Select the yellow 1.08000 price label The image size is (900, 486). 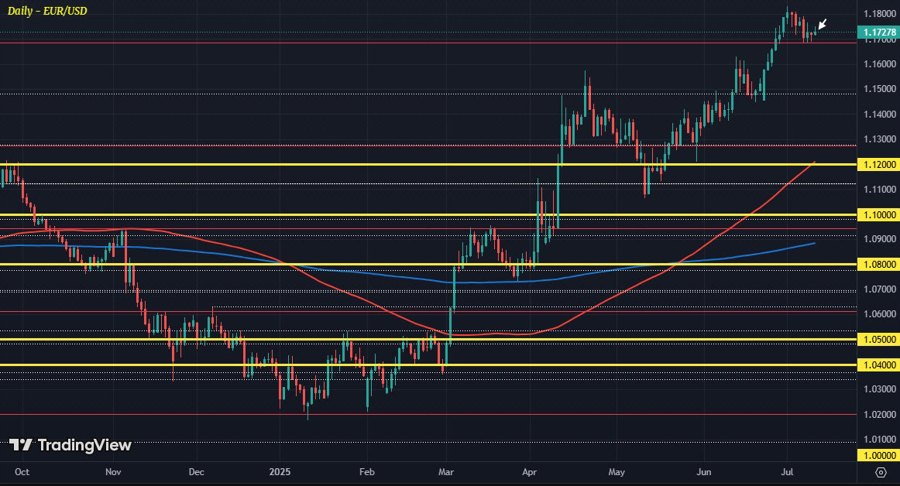pos(878,265)
